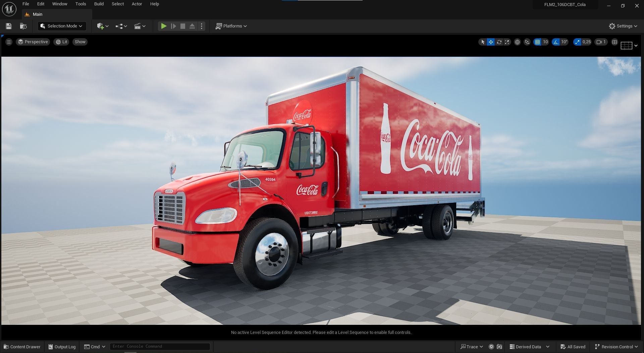
Task: Change the scale snap value 0,25
Action: click(587, 42)
